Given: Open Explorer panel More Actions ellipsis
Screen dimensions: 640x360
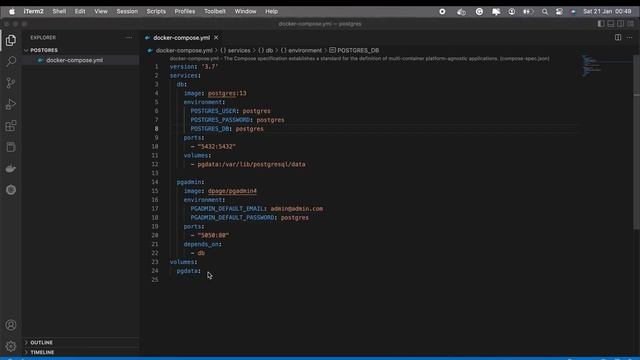Looking at the screenshot, I should pyautogui.click(x=129, y=38).
